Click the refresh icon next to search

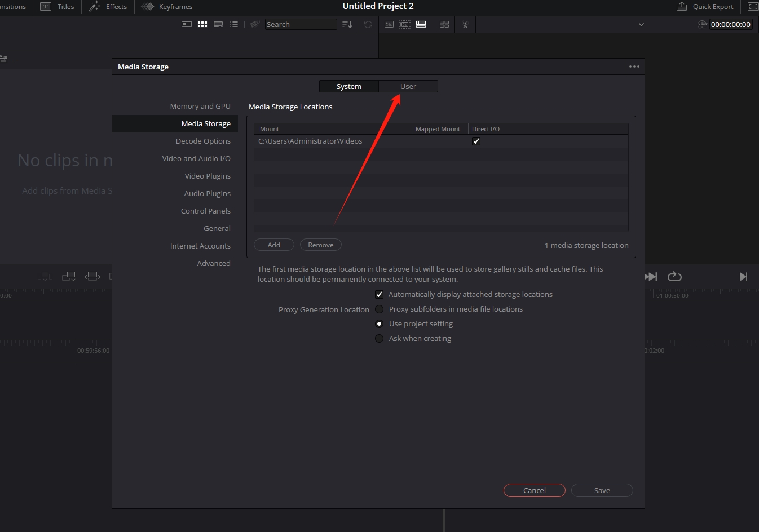[x=367, y=24]
